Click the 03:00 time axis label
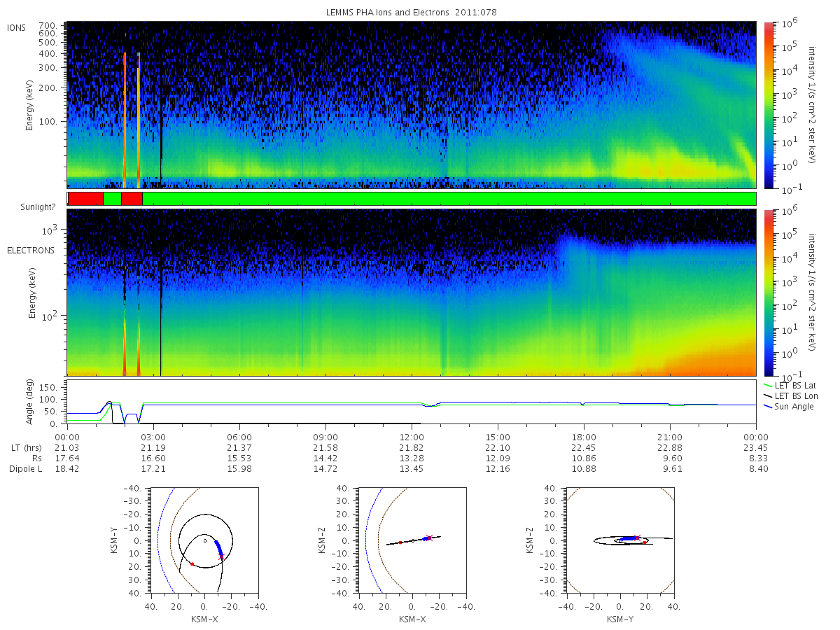 click(153, 437)
